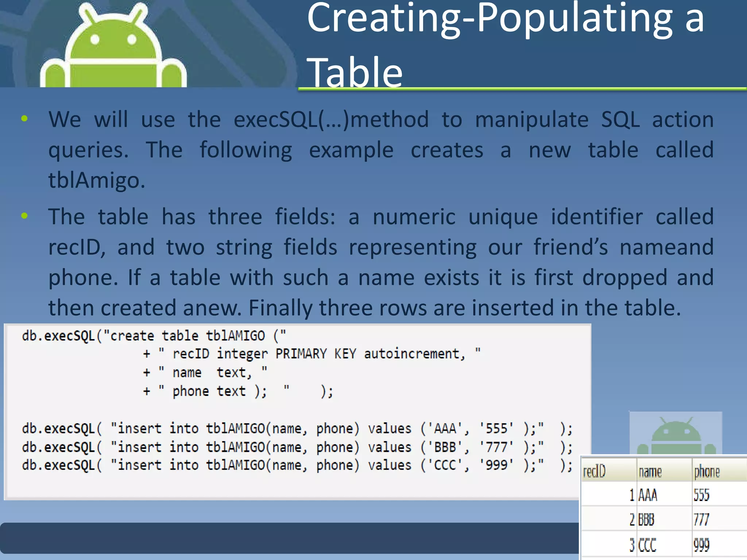The height and width of the screenshot is (560, 747).
Task: Click the slide title 'Creating-Populating a Table'
Action: tap(506, 44)
